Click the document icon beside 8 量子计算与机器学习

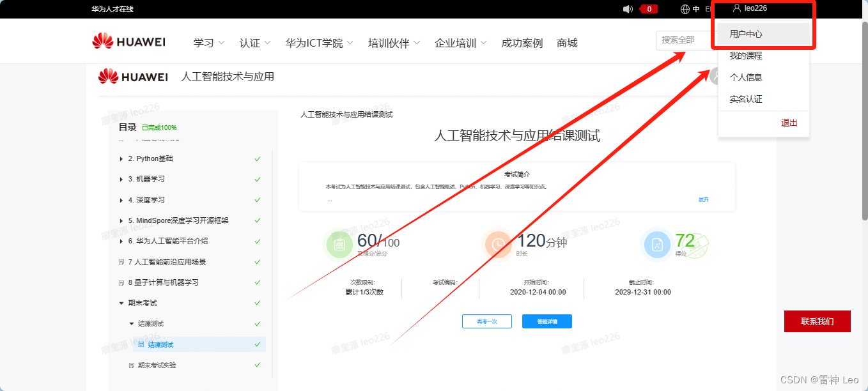coord(121,282)
